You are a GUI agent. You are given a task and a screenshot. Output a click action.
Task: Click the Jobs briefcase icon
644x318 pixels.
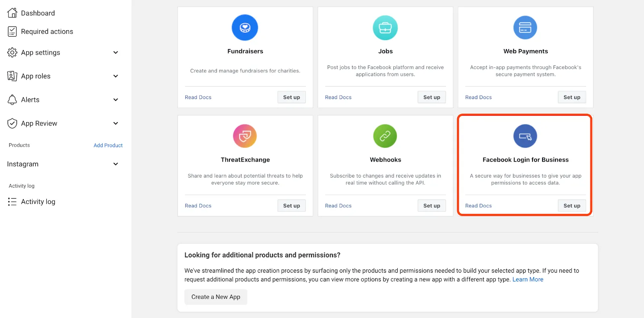pos(385,27)
